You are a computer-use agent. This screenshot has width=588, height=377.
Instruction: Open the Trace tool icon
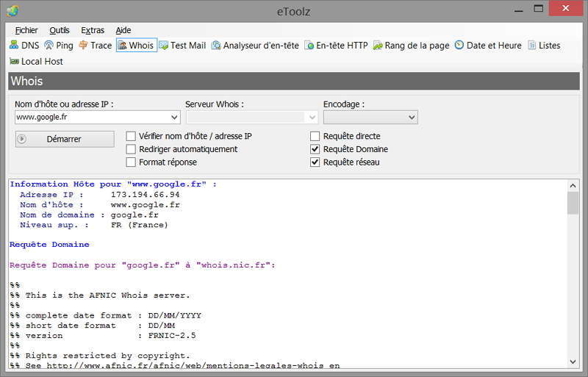83,46
